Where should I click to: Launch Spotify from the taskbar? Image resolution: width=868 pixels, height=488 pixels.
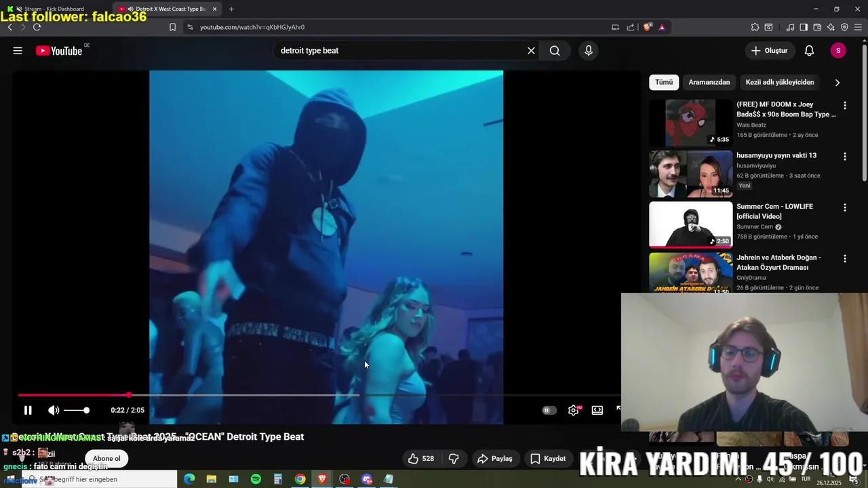[256, 479]
